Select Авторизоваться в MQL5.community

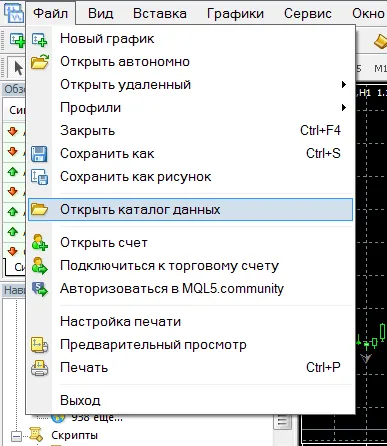pos(190,289)
